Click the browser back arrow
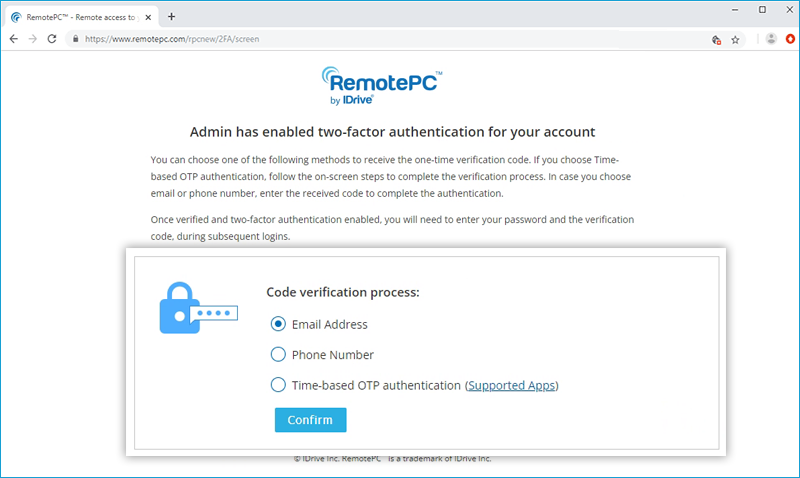 pyautogui.click(x=14, y=39)
